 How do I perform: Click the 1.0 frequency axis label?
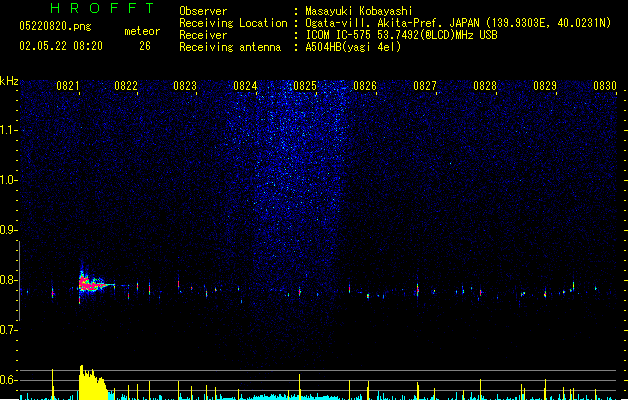(x=9, y=180)
